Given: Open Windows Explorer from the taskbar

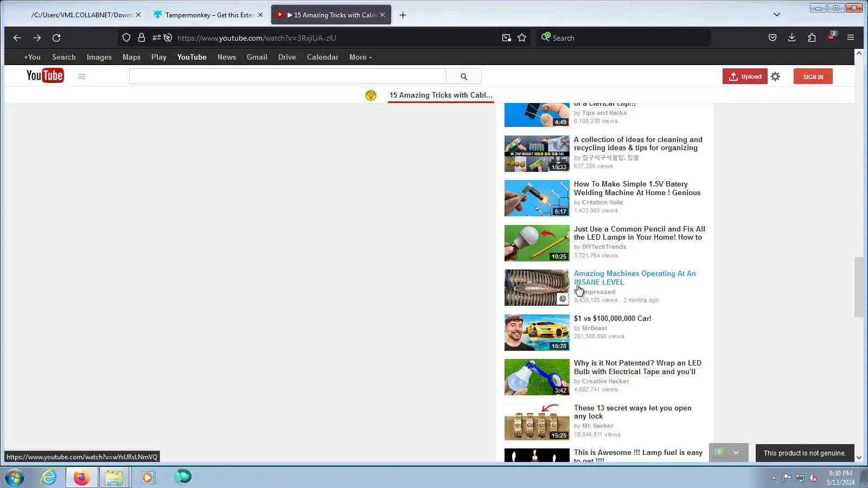Looking at the screenshot, I should [x=114, y=477].
